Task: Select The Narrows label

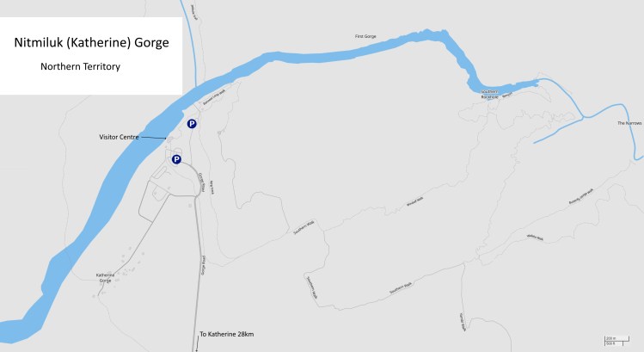Action: point(629,123)
